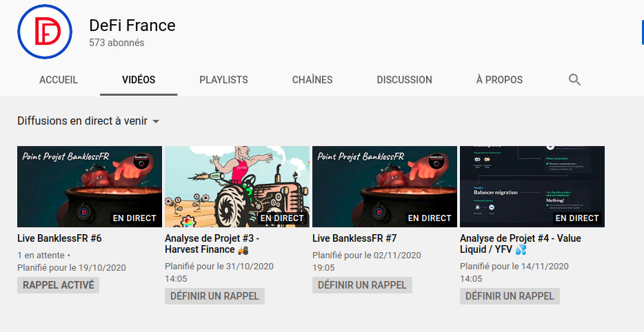Viewport: 644px width, 332px height.
Task: Set a reminder for Live BanklessFR #7
Action: click(362, 284)
